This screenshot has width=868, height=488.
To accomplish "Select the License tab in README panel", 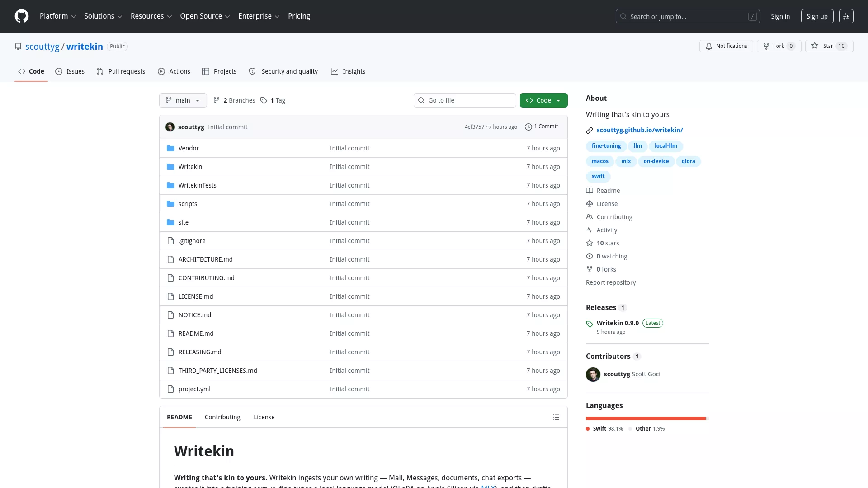I will click(264, 417).
